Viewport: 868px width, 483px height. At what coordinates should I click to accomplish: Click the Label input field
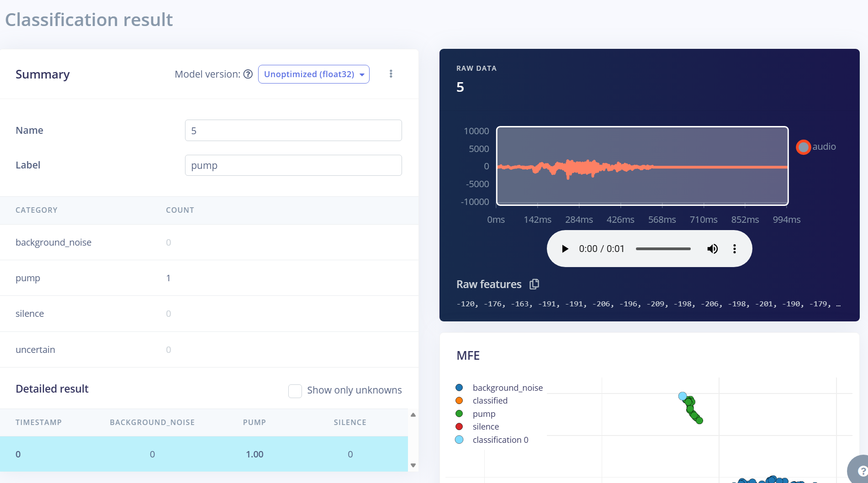(293, 165)
